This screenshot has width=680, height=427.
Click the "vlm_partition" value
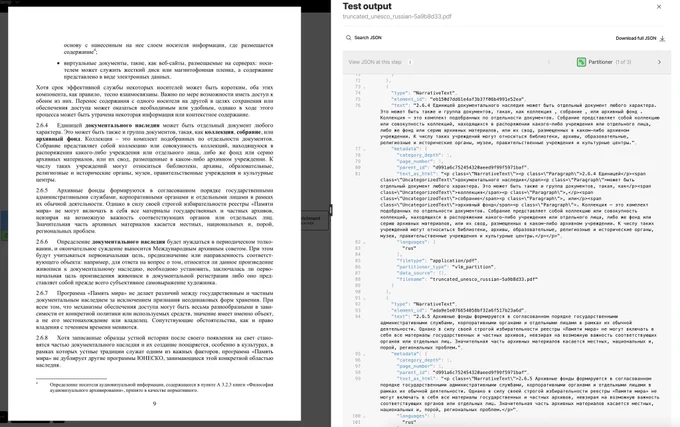(x=473, y=267)
